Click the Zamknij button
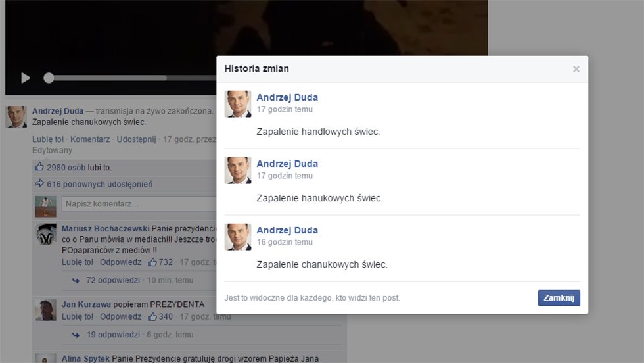The width and height of the screenshot is (644, 363). coord(559,298)
